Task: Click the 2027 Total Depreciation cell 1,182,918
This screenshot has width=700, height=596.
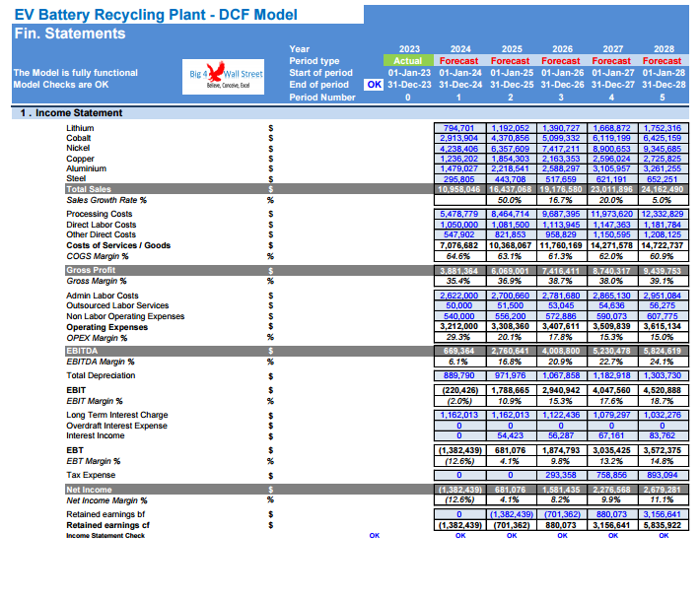Action: tap(612, 375)
